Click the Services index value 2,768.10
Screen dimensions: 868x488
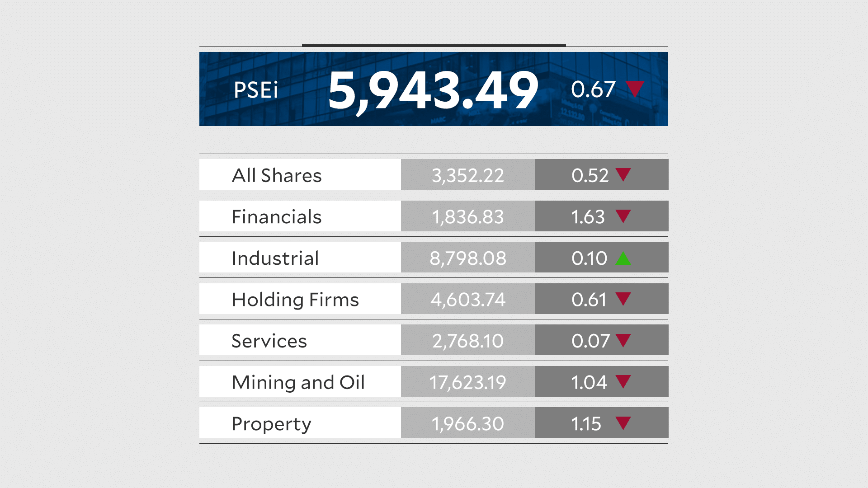(x=468, y=341)
